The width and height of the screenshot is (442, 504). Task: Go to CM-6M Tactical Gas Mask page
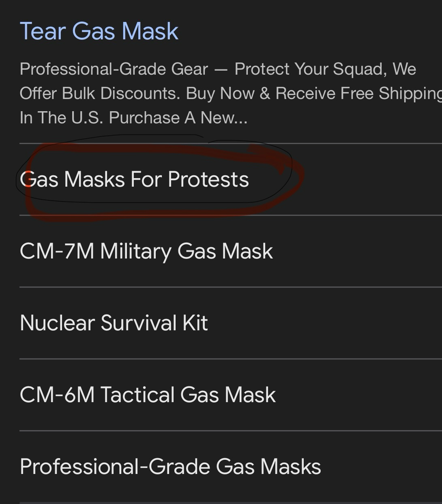coord(148,394)
